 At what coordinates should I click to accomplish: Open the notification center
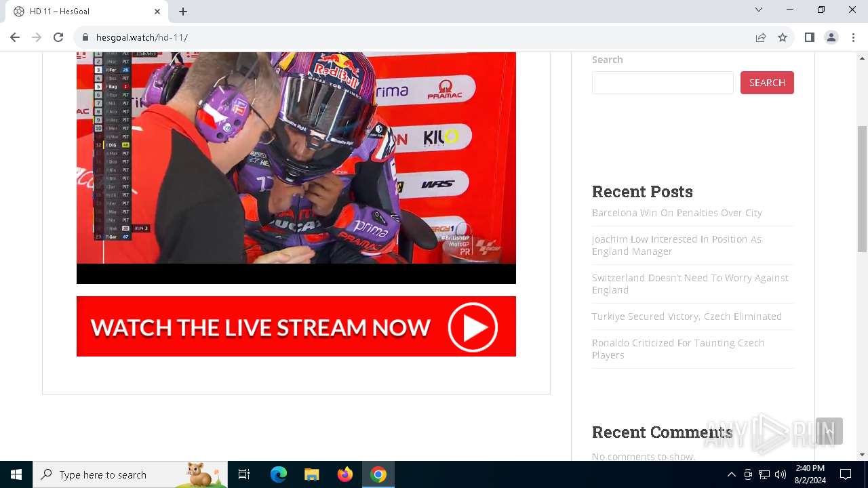tap(846, 474)
